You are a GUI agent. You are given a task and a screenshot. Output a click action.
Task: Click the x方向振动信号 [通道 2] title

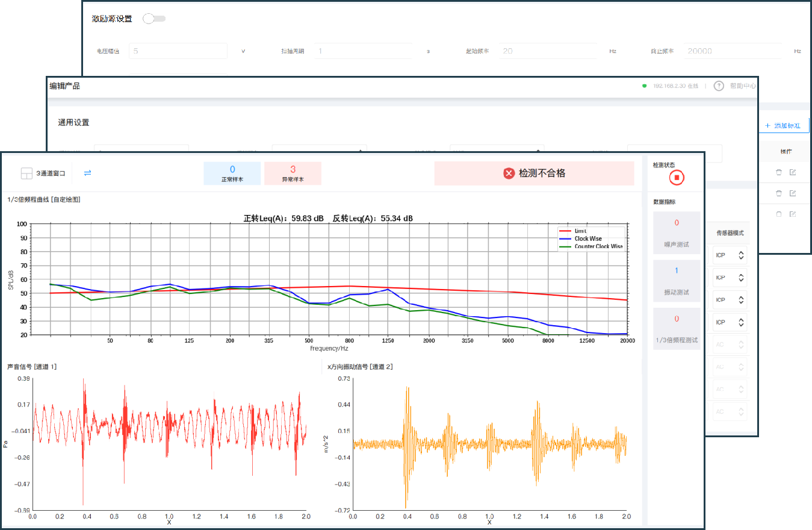pyautogui.click(x=359, y=366)
